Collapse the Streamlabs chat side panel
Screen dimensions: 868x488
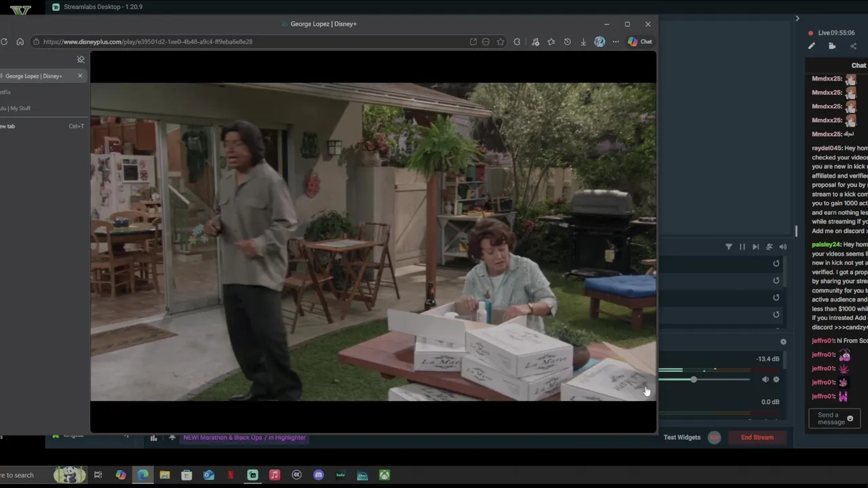click(797, 18)
